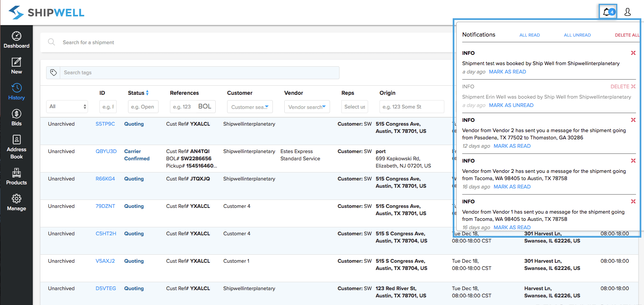
Task: Mark Vendor 2 Tacoma notification as read
Action: click(x=512, y=187)
